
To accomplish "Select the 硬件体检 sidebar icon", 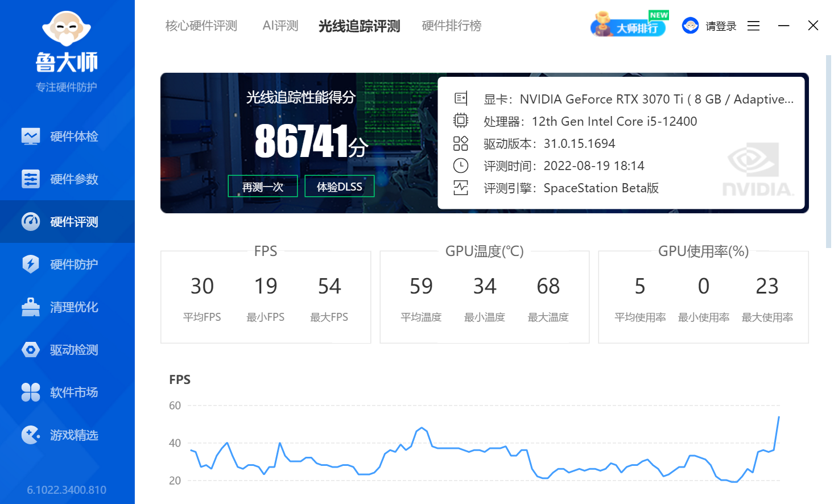I will coord(31,136).
